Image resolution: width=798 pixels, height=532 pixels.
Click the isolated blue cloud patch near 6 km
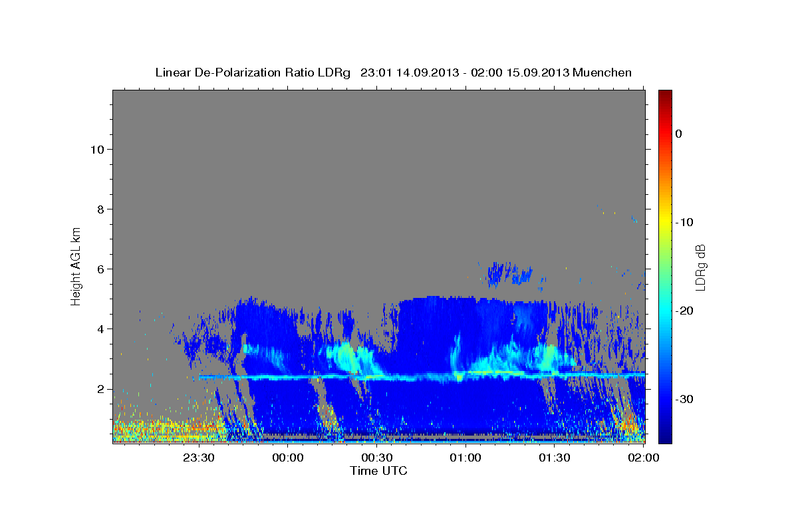point(509,273)
